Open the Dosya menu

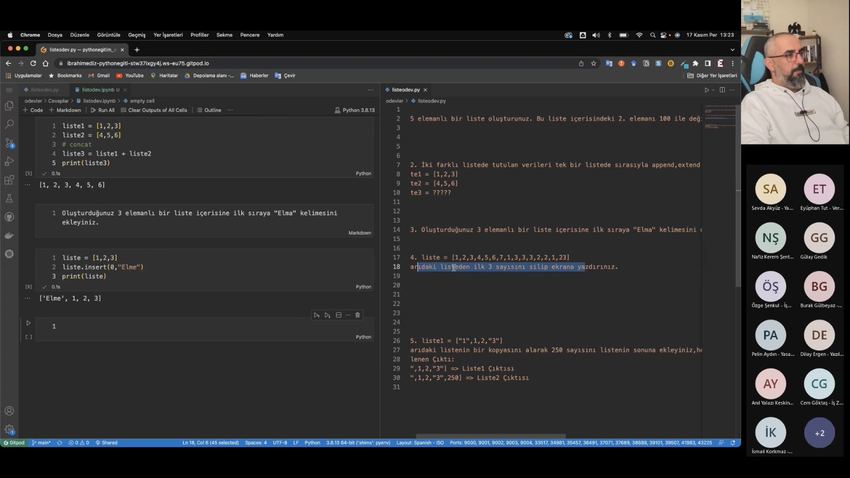pyautogui.click(x=55, y=35)
